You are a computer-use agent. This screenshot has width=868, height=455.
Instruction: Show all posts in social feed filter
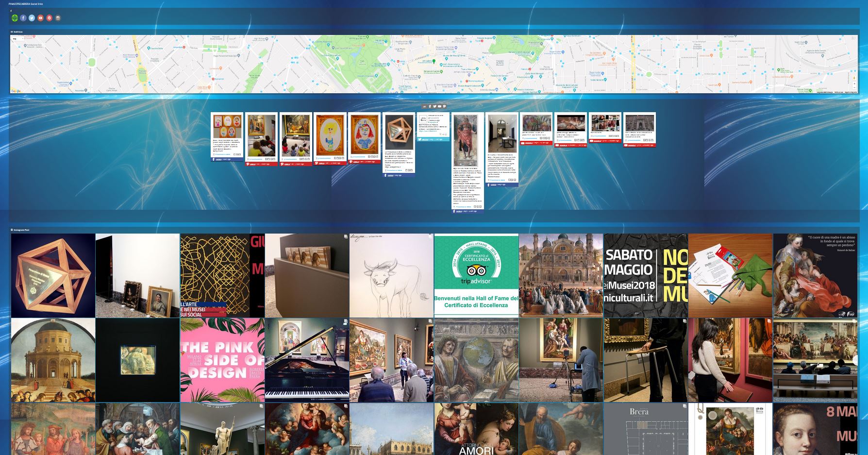425,106
